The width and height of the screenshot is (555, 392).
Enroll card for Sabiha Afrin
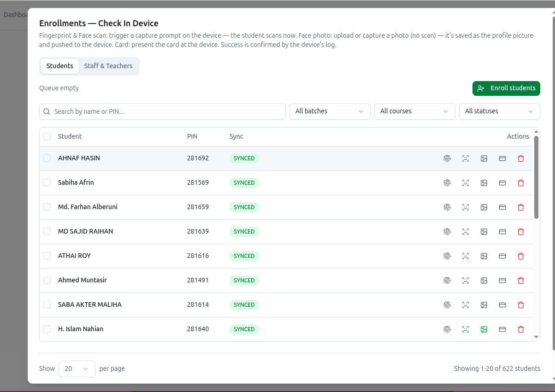point(502,183)
